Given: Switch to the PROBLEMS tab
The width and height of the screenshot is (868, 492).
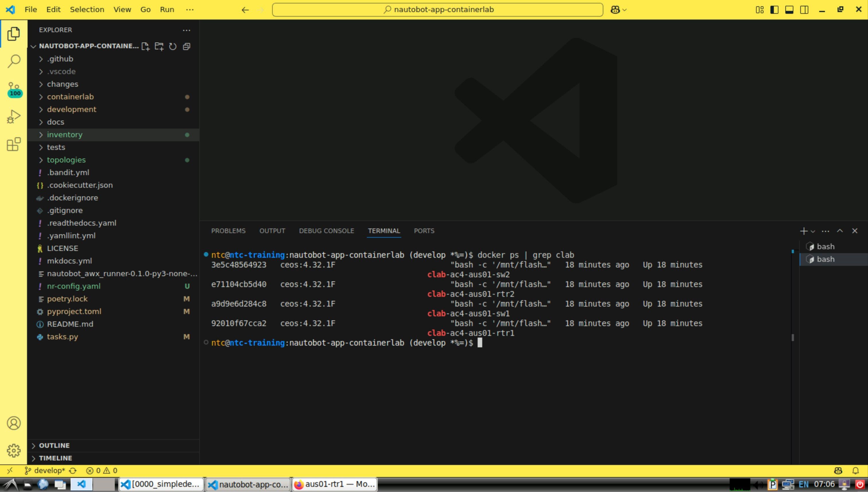Looking at the screenshot, I should [228, 231].
